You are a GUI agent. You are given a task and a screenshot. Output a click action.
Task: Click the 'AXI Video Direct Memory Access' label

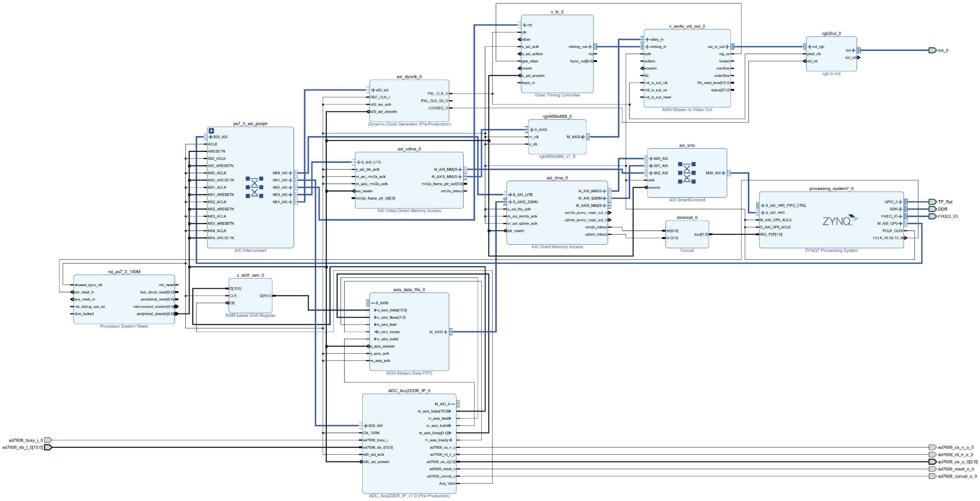[409, 211]
